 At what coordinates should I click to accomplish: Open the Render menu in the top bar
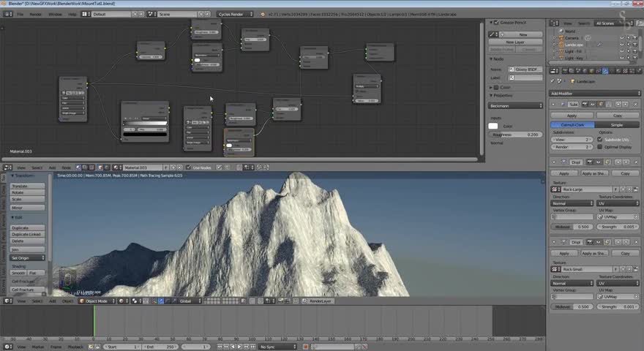[x=35, y=14]
